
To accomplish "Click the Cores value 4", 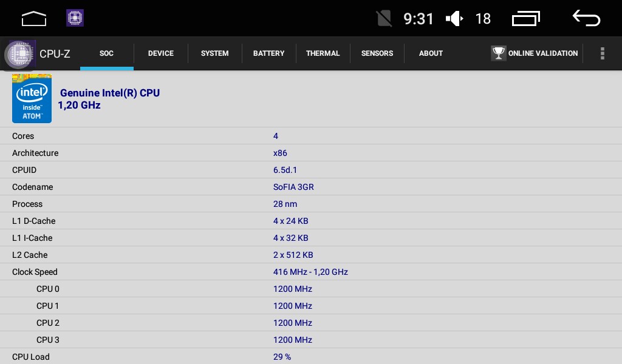I will coord(276,136).
